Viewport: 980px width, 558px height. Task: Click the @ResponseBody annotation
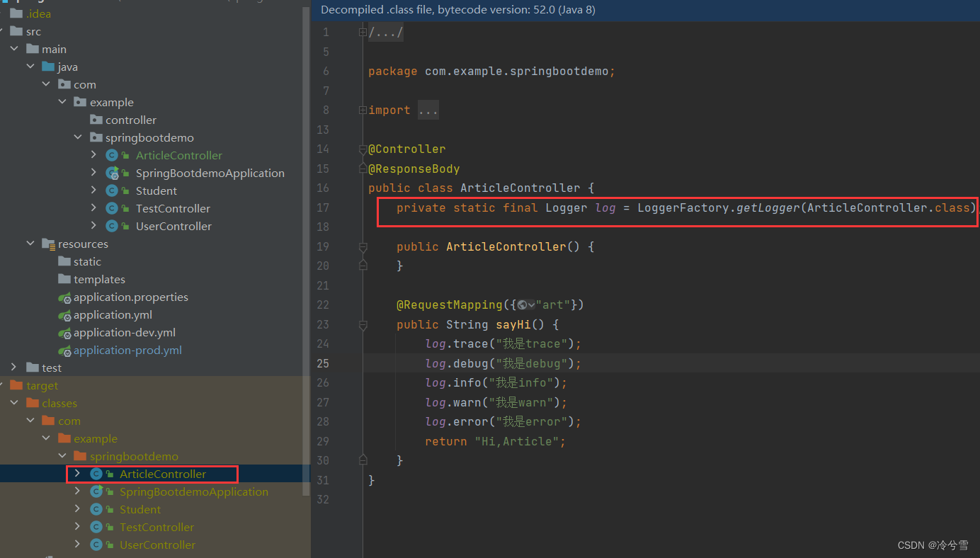tap(414, 169)
